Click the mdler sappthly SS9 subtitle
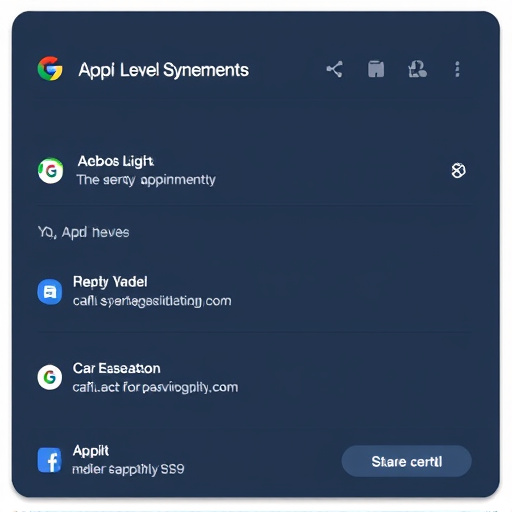Image resolution: width=512 pixels, height=512 pixels. [x=128, y=470]
